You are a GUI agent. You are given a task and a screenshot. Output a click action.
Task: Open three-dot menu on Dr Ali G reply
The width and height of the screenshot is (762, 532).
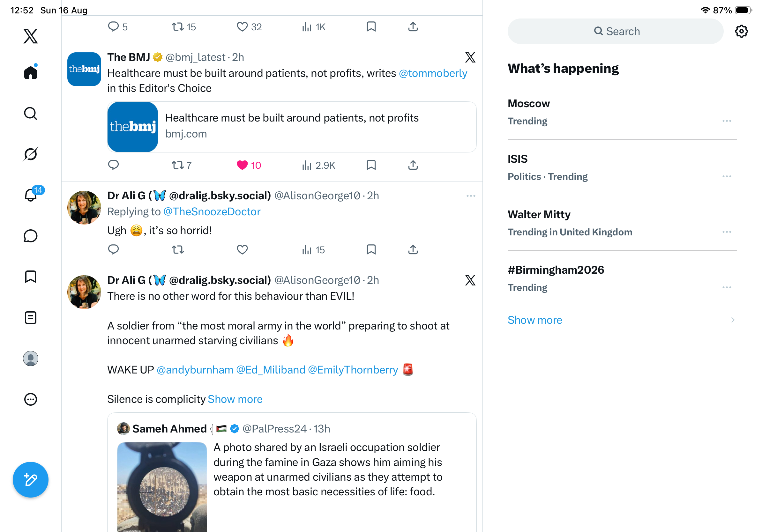click(x=471, y=196)
